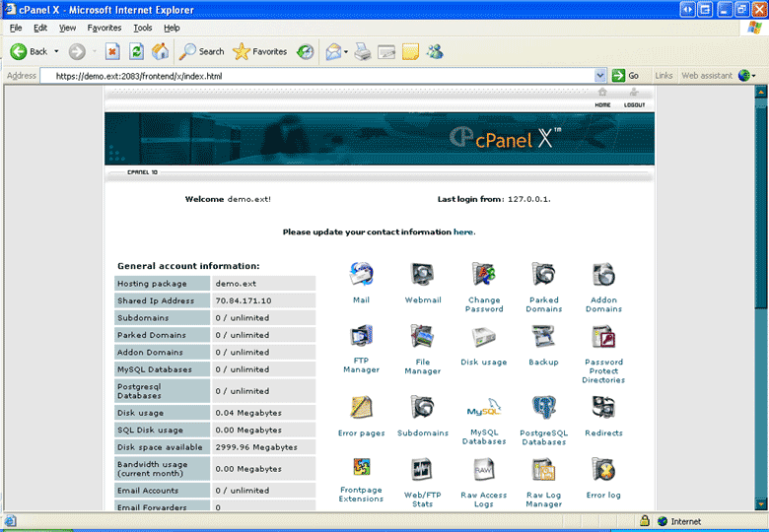769x532 pixels.
Task: Open the File menu
Action: [x=16, y=28]
